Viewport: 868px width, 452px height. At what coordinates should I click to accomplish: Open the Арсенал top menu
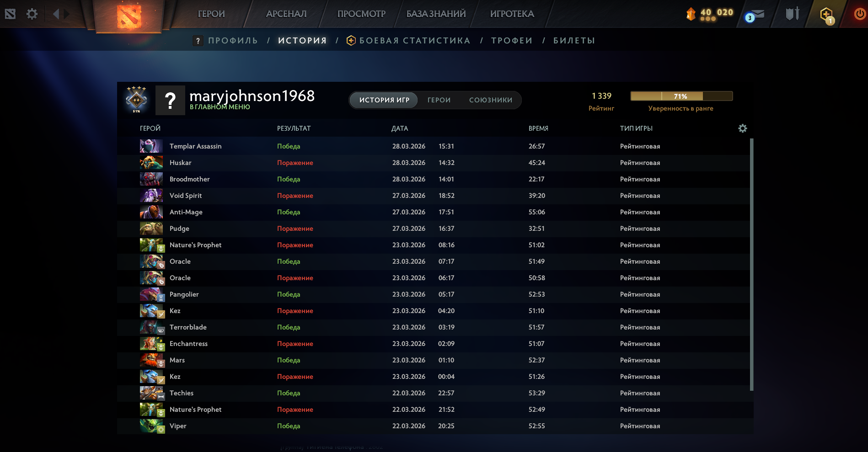(x=286, y=14)
